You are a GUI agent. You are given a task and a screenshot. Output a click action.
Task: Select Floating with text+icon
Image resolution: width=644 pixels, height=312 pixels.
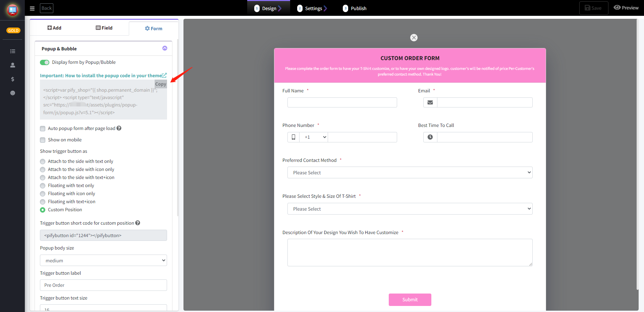click(x=43, y=202)
